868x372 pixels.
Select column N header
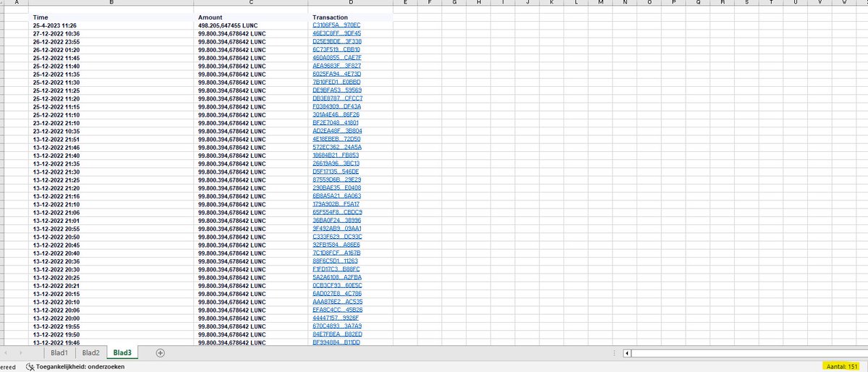[x=625, y=4]
